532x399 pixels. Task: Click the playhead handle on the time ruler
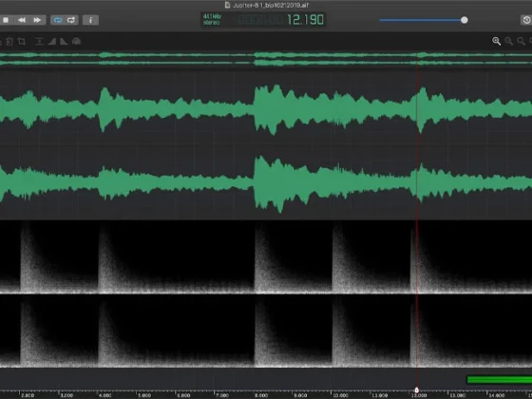(417, 390)
